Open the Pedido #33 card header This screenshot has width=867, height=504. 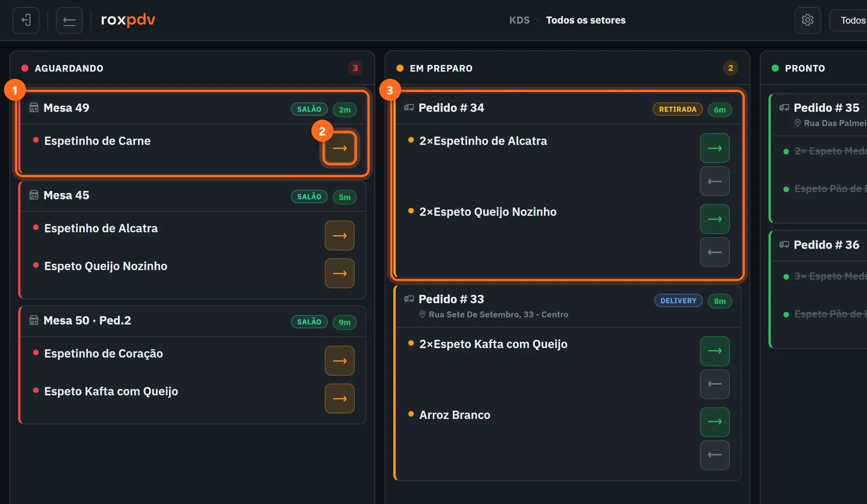coord(568,306)
